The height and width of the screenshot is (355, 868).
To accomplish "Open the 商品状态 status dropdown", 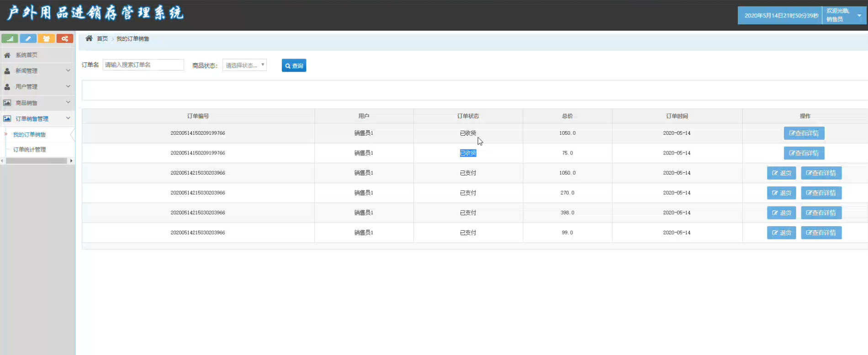I will [x=244, y=65].
